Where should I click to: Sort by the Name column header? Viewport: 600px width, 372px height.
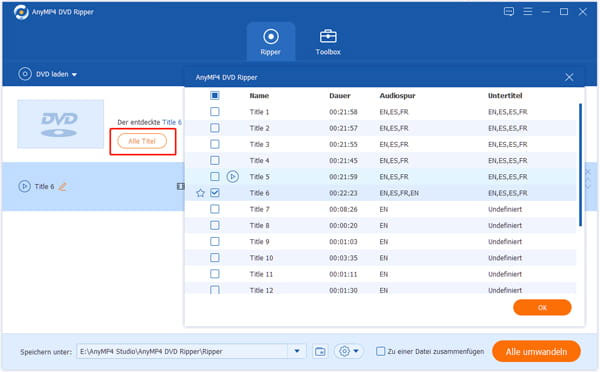pos(259,96)
